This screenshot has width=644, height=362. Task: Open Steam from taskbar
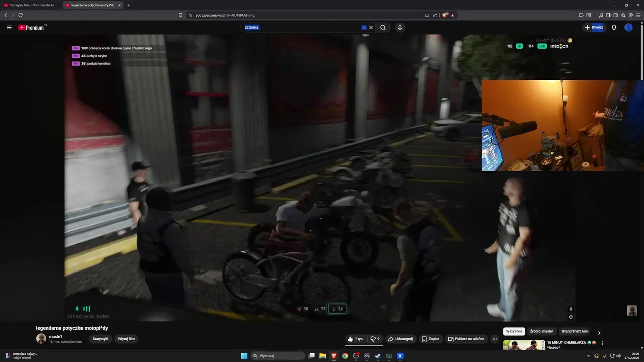(x=378, y=356)
